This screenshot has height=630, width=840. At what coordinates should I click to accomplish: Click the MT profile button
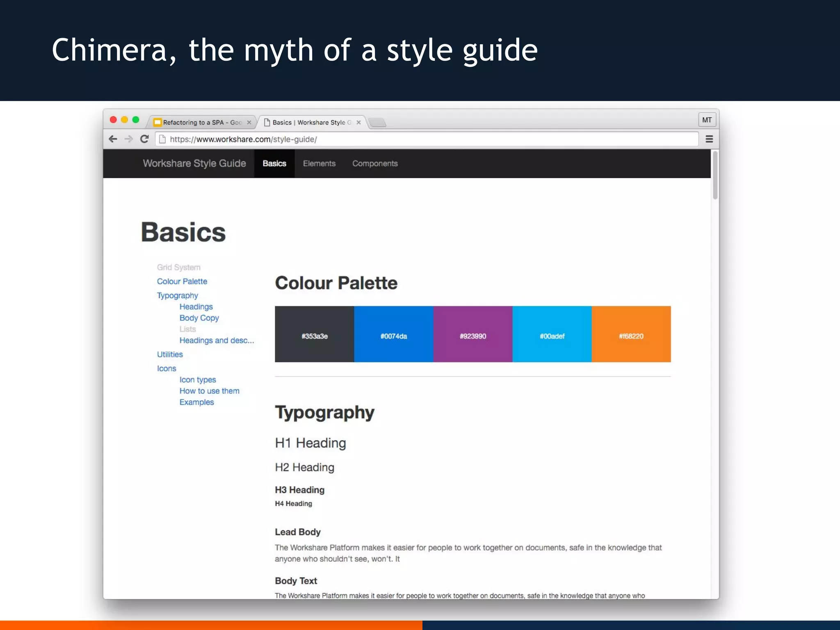click(x=707, y=120)
